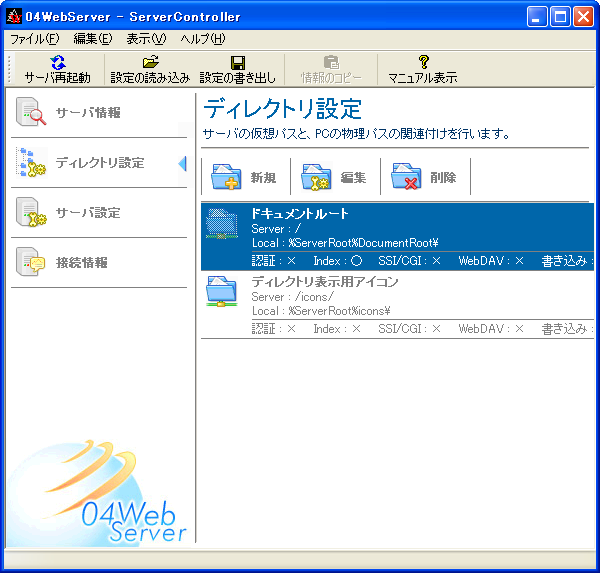Screen dimensions: 600x573
Task: Click the ドキュメントルート entry title
Action: tap(300, 214)
